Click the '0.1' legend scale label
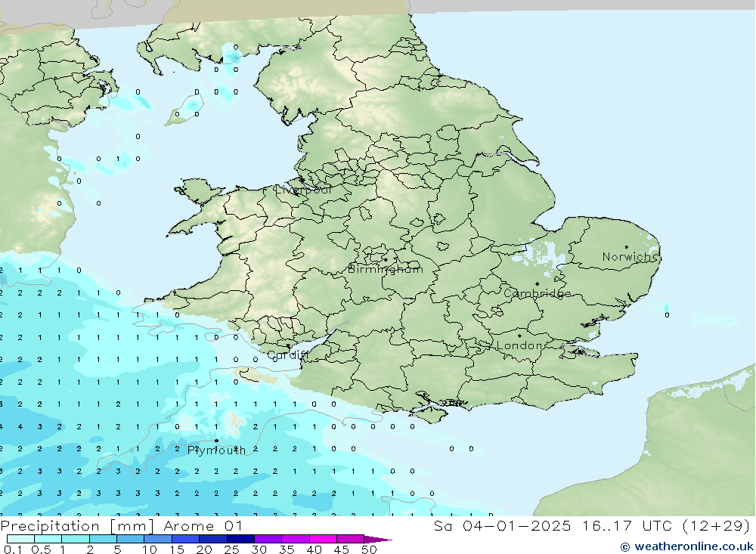This screenshot has height=554, width=756. 13,549
